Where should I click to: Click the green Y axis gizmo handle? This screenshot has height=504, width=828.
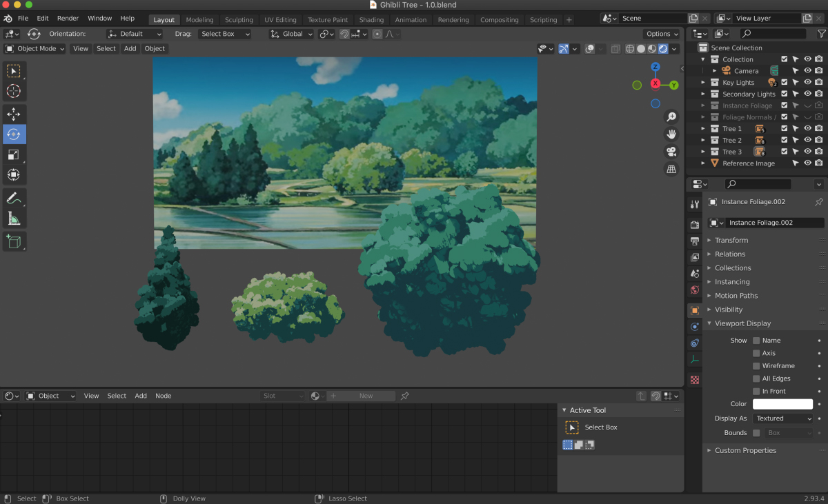point(673,85)
